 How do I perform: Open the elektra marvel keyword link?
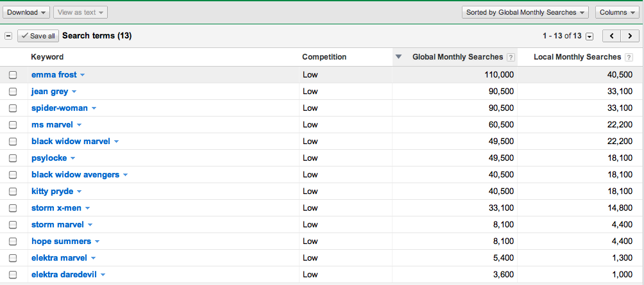(x=59, y=258)
